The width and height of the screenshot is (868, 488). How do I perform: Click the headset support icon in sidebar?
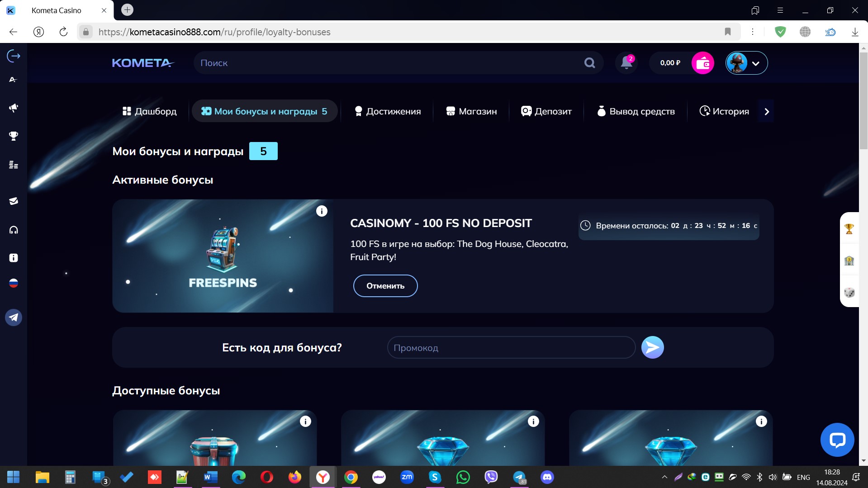pyautogui.click(x=14, y=230)
